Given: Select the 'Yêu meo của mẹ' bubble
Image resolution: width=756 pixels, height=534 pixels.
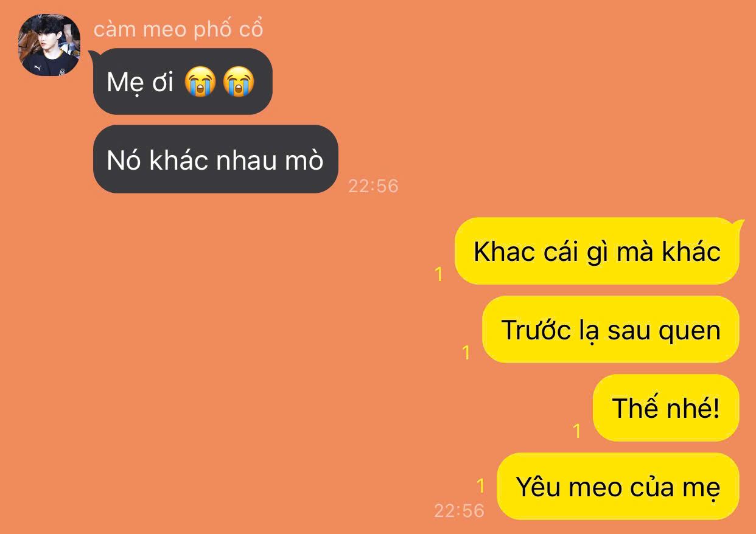Looking at the screenshot, I should point(618,487).
